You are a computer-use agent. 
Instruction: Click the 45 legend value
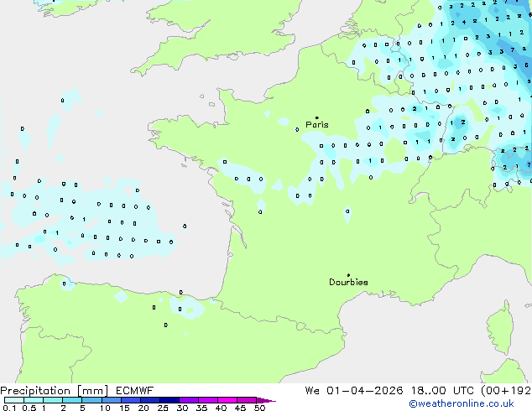pos(240,408)
